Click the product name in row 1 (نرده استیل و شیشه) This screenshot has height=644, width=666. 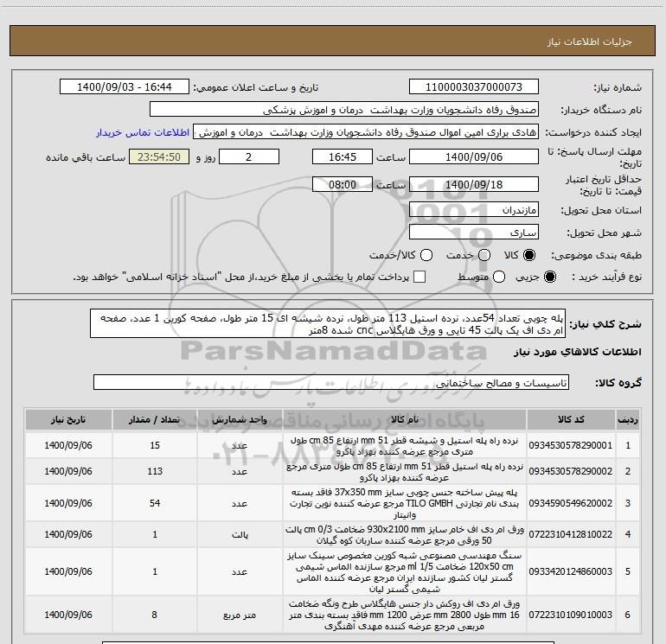pyautogui.click(x=405, y=446)
